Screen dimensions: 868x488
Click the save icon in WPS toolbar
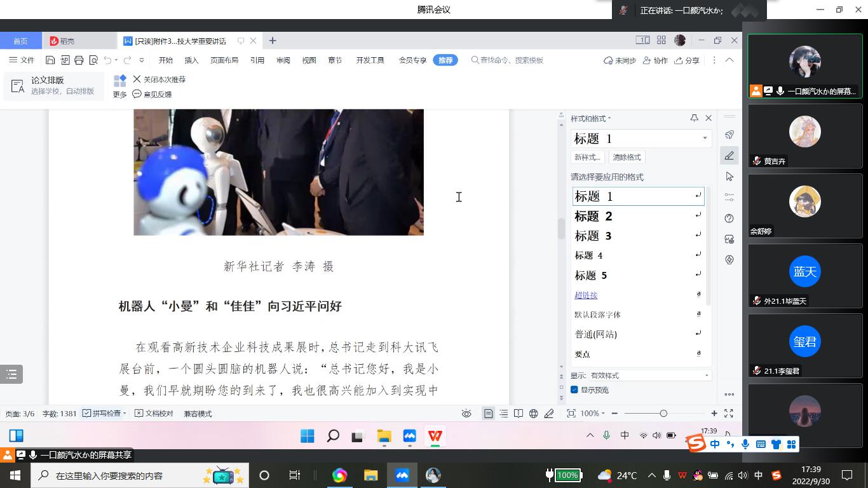coord(50,60)
